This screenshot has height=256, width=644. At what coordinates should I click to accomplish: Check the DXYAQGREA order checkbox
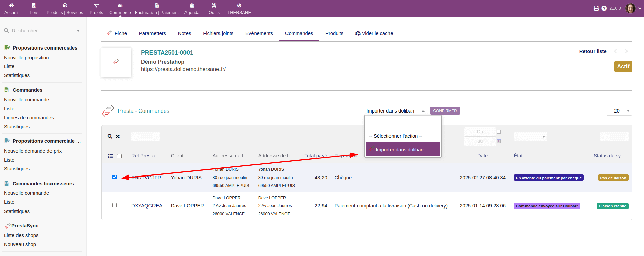click(x=114, y=205)
